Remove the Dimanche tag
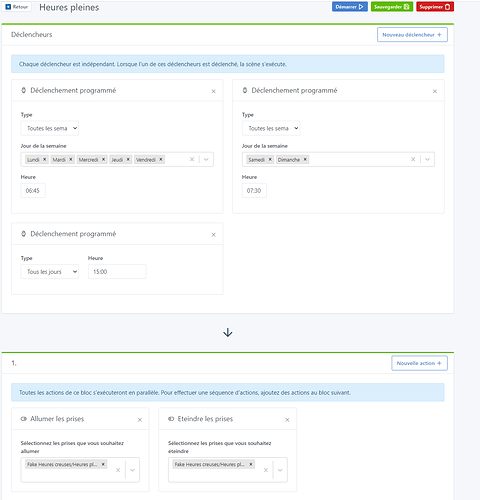This screenshot has width=480, height=500. tap(305, 159)
